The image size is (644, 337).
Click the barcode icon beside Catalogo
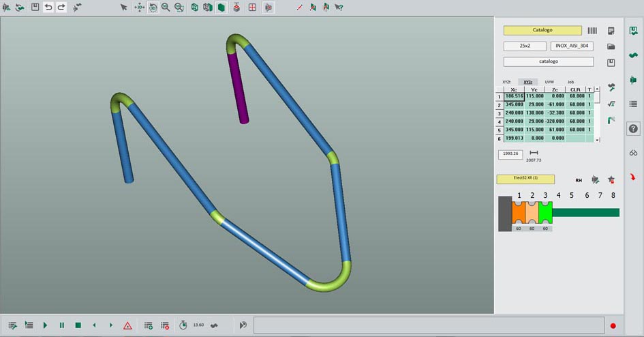click(592, 31)
